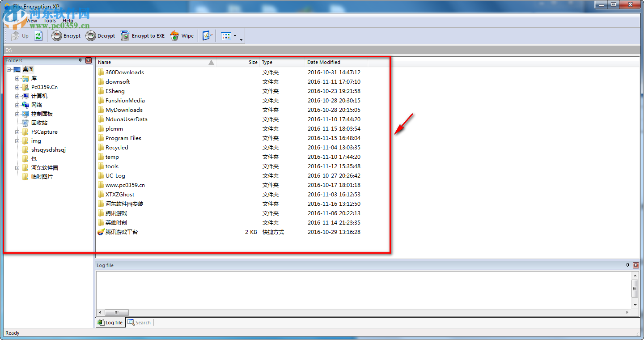Expand the 计算机 tree node
The image size is (644, 340).
point(16,96)
